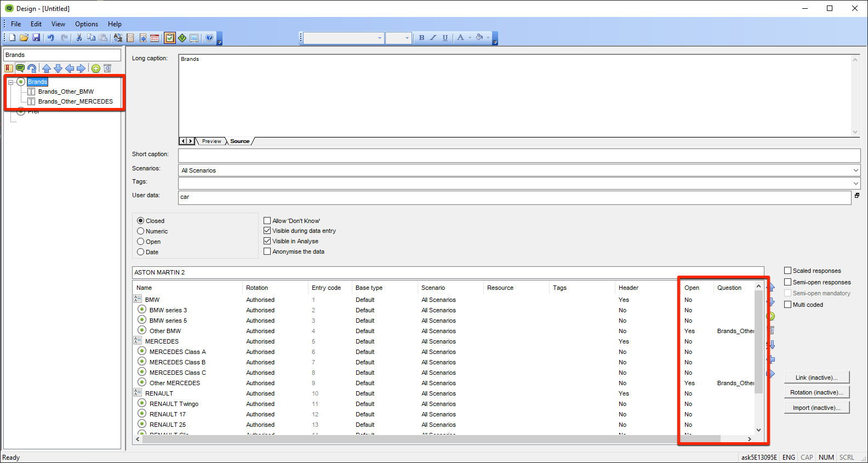Screen dimensions: 868x463
Task: Apply italic formatting
Action: point(433,38)
